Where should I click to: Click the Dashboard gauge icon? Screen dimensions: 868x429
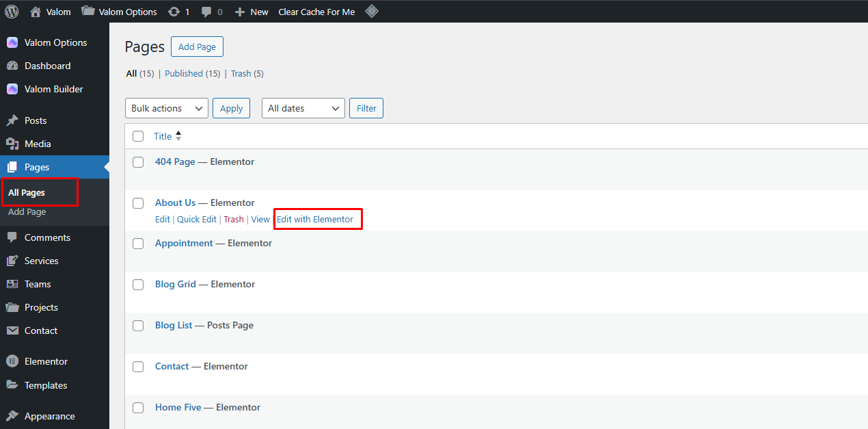tap(12, 66)
